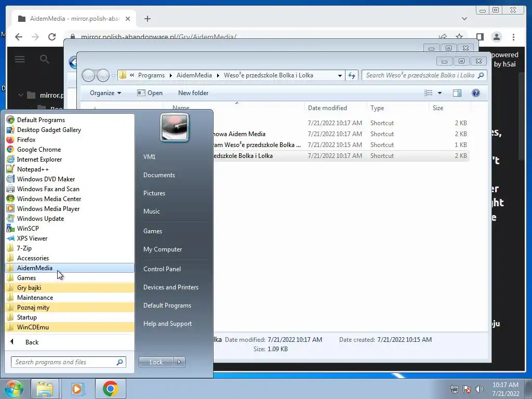This screenshot has height=399, width=532.
Task: Open Windows Media Player in the programs list
Action: pyautogui.click(x=70, y=208)
